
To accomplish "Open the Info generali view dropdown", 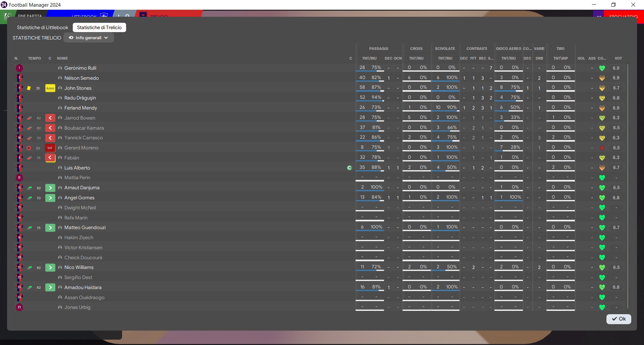I will click(x=89, y=38).
